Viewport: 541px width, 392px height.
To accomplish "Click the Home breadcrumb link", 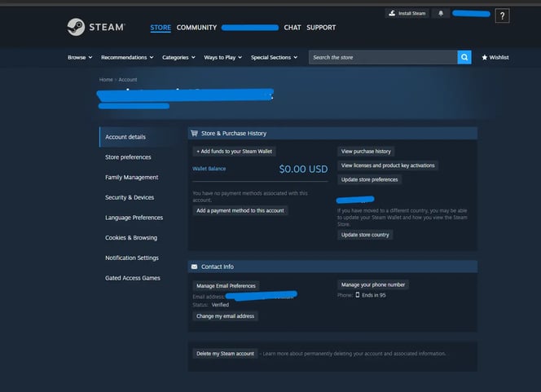I will pos(106,80).
